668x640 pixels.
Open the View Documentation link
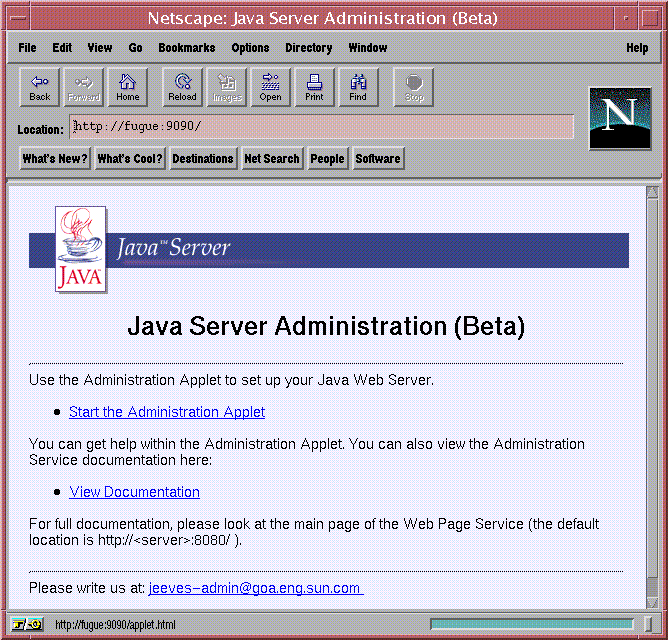pyautogui.click(x=135, y=492)
